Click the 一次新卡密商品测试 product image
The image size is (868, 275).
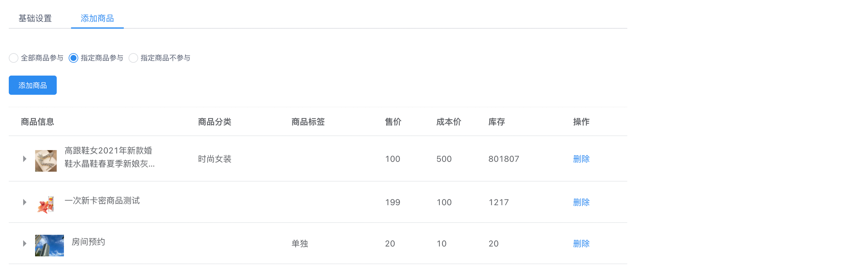click(x=46, y=204)
